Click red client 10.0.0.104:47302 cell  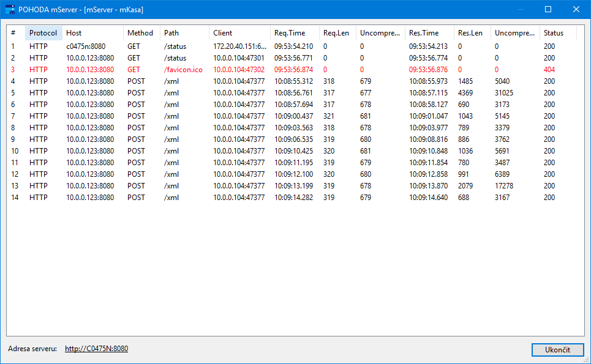coord(239,70)
